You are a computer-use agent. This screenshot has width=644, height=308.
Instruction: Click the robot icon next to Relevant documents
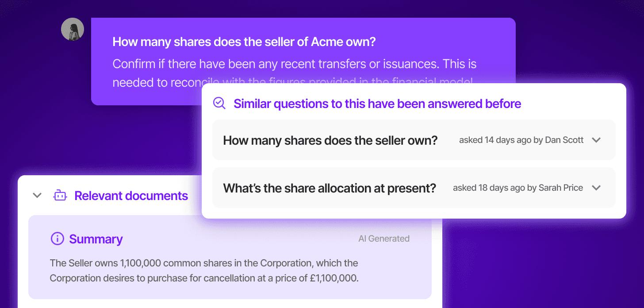click(60, 195)
